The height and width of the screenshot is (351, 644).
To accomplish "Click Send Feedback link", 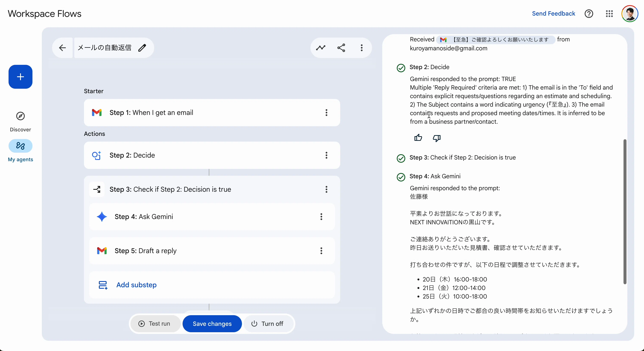I will click(553, 13).
